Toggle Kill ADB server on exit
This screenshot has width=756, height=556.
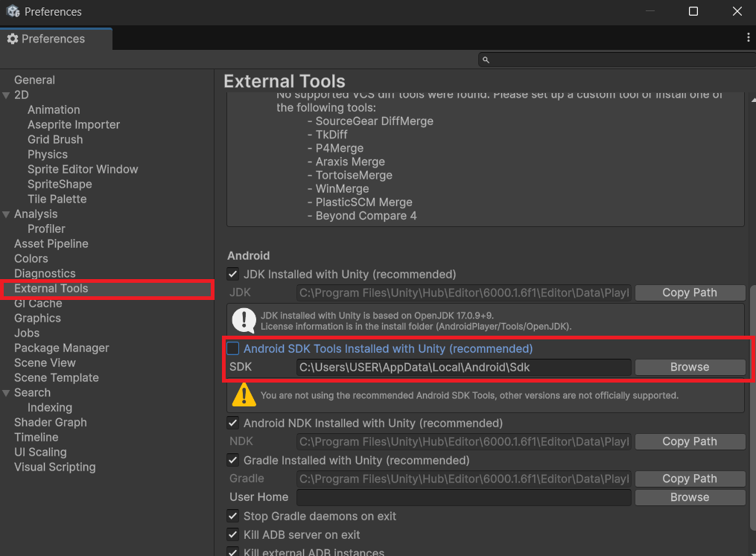point(233,535)
